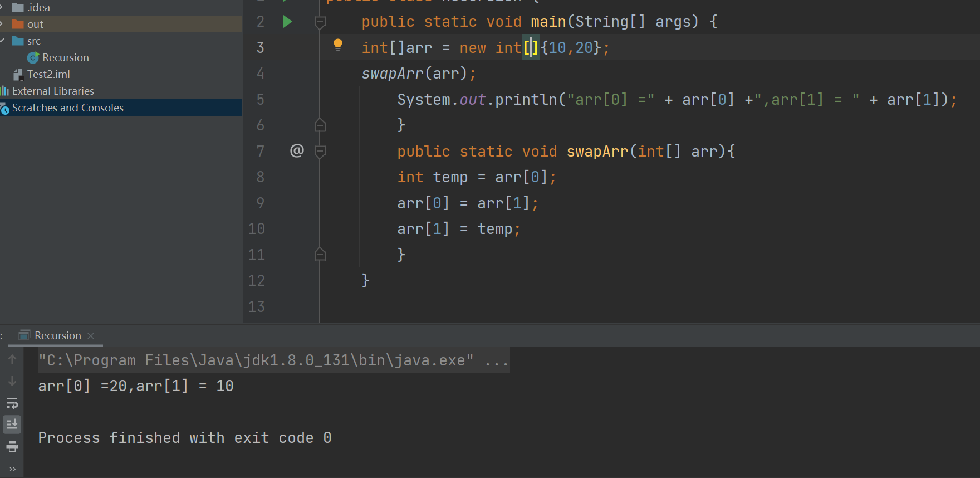Click the swapArr(arr) call on line 4
Screen dimensions: 980x478
pyautogui.click(x=419, y=74)
